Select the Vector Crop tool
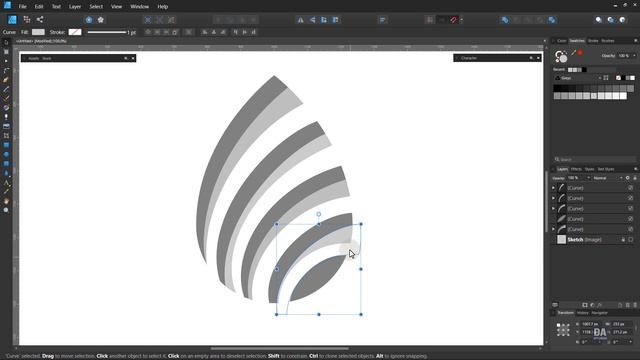The height and width of the screenshot is (360, 640). coord(6,136)
